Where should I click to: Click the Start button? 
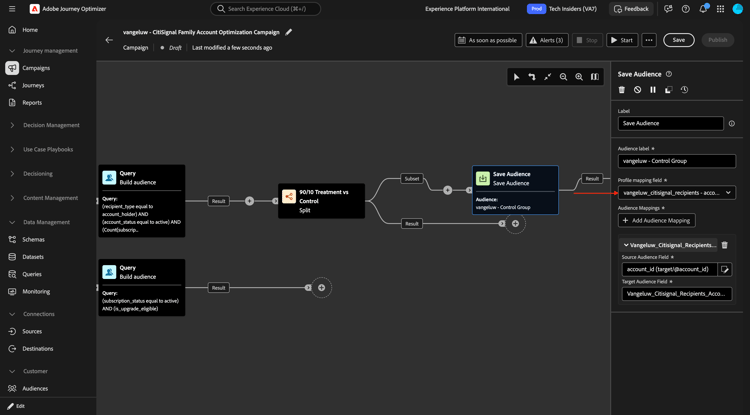point(622,40)
